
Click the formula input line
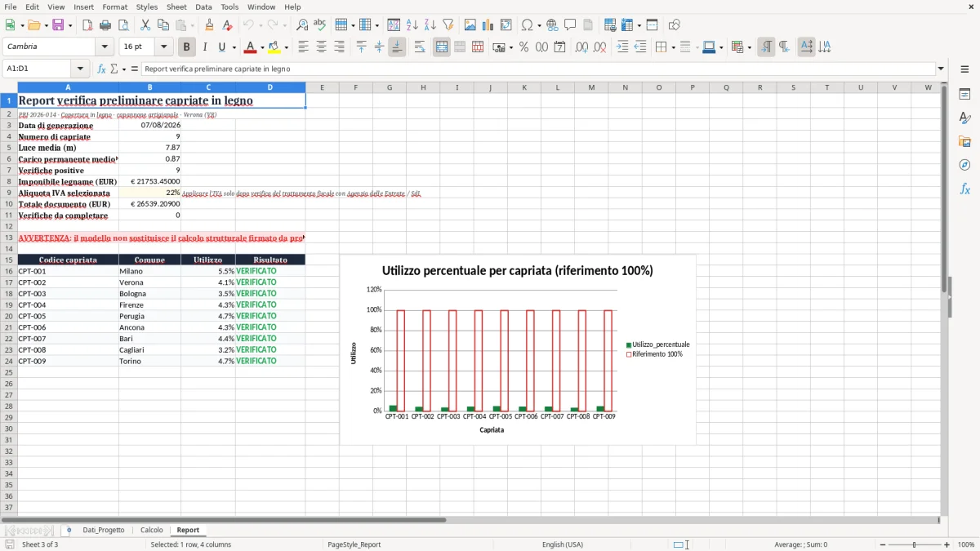pyautogui.click(x=538, y=69)
